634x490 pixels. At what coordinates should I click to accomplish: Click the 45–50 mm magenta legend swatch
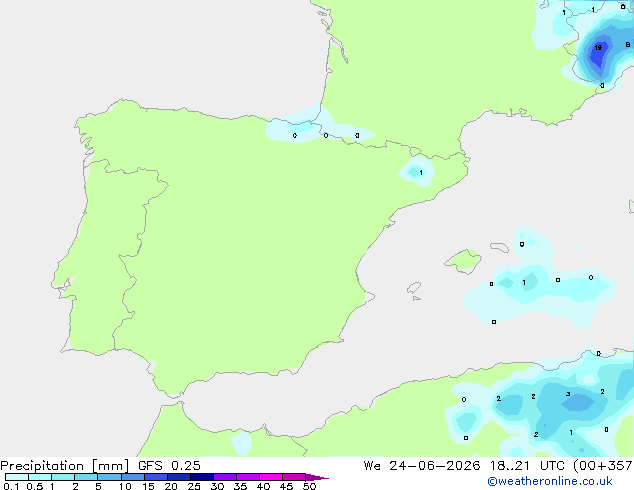[294, 477]
